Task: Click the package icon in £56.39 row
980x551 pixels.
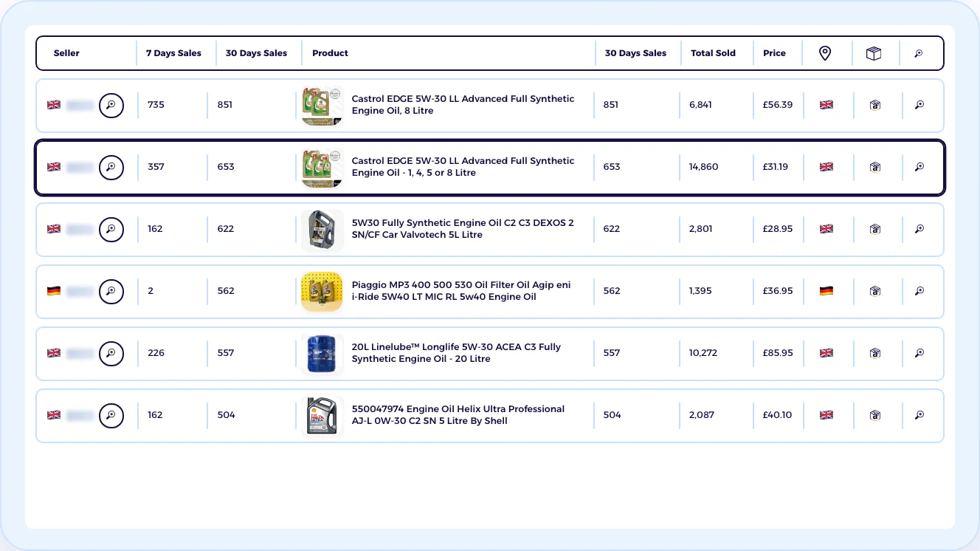Action: click(x=875, y=105)
